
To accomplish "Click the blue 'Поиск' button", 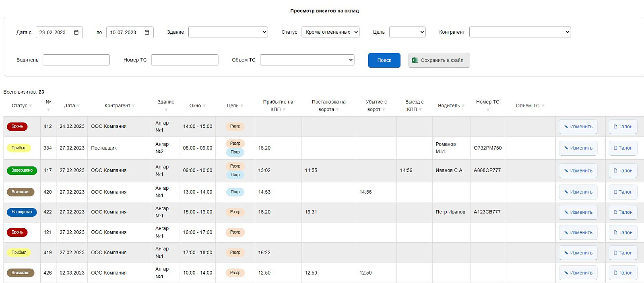I will coord(384,60).
